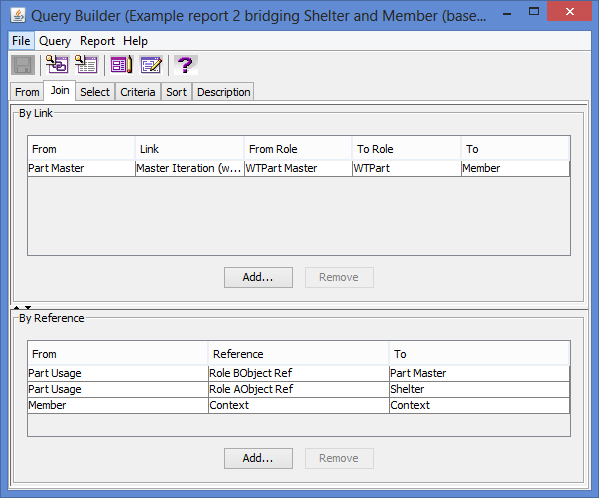Select the Shelter cell
Viewport: 599px width, 498px height.
coord(479,389)
